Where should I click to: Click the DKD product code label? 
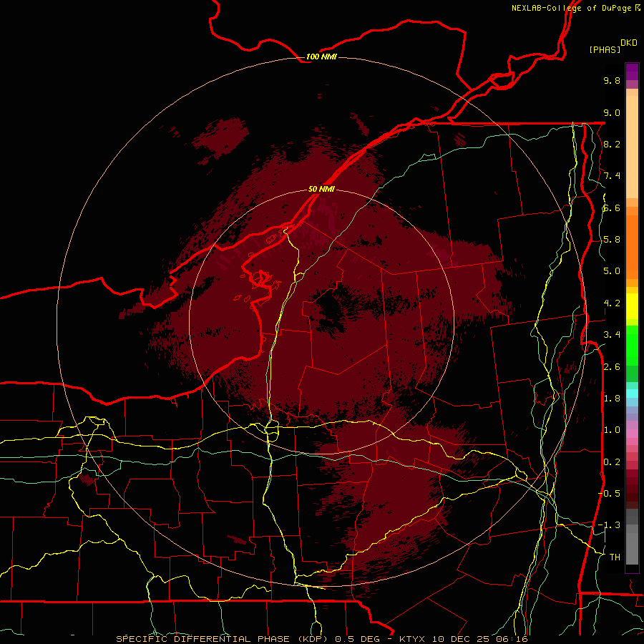click(629, 42)
